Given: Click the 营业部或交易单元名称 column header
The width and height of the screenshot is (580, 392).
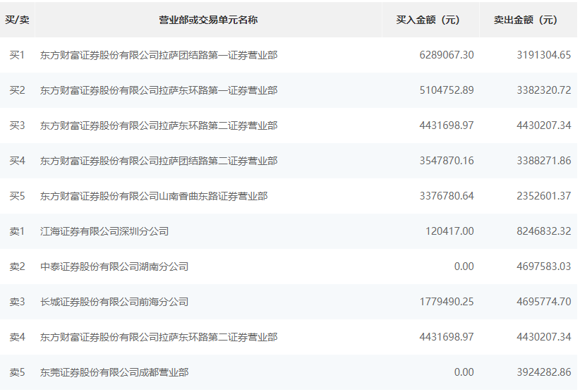Looking at the screenshot, I should pyautogui.click(x=209, y=20).
